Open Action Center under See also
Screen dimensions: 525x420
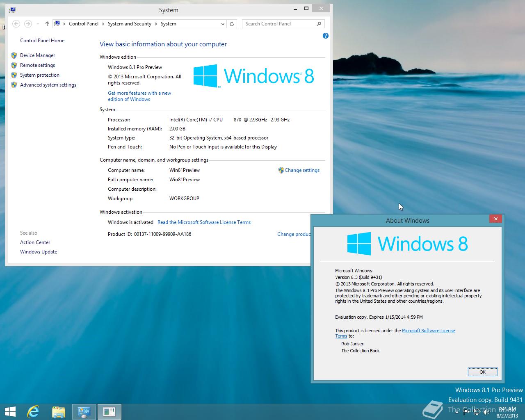point(35,242)
